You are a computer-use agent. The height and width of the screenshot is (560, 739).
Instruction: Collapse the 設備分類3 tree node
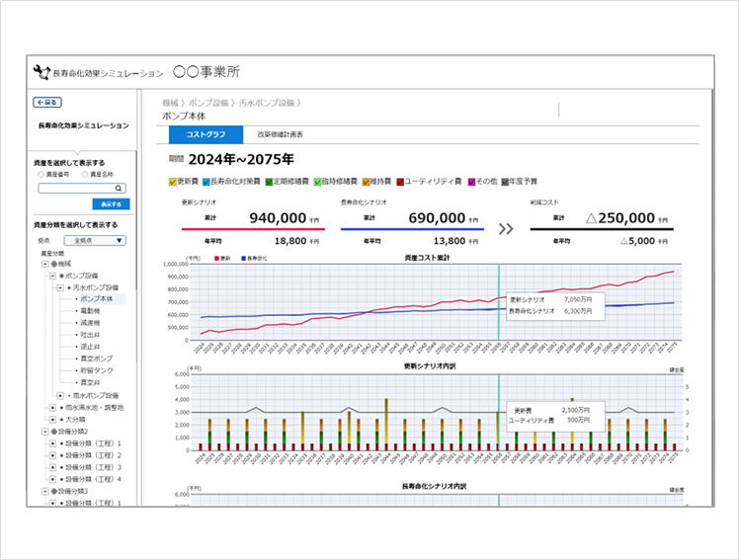[45, 491]
